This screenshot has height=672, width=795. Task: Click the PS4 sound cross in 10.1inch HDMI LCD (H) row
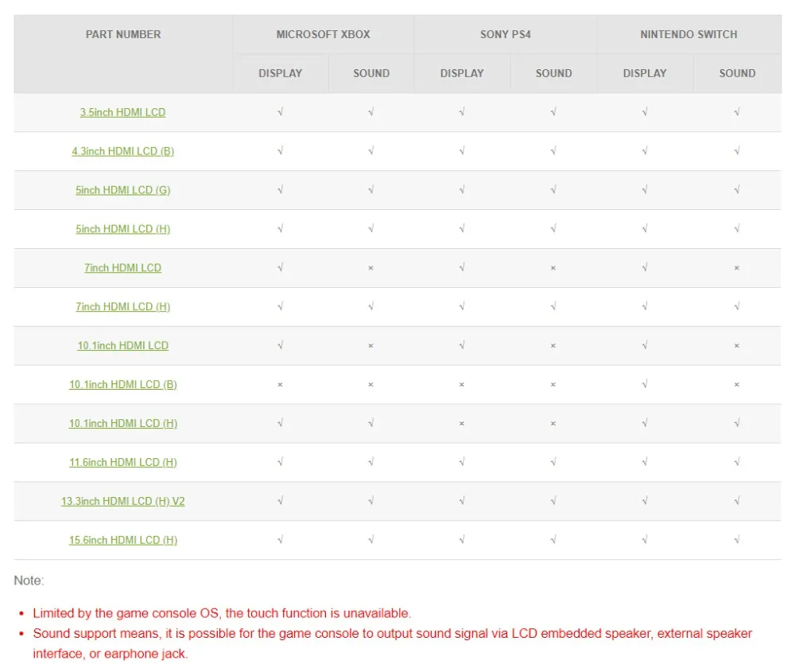click(x=553, y=424)
